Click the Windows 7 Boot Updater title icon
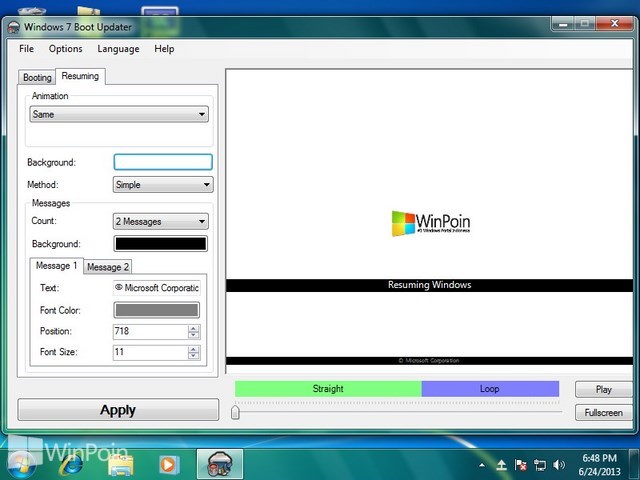This screenshot has width=640, height=480. [x=13, y=27]
